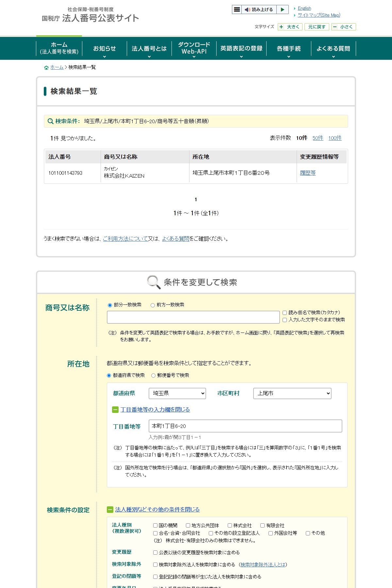Image resolution: width=392 pixels, height=588 pixels.
Task: Open the サイトマップ (Site Map) link
Action: coord(319,15)
